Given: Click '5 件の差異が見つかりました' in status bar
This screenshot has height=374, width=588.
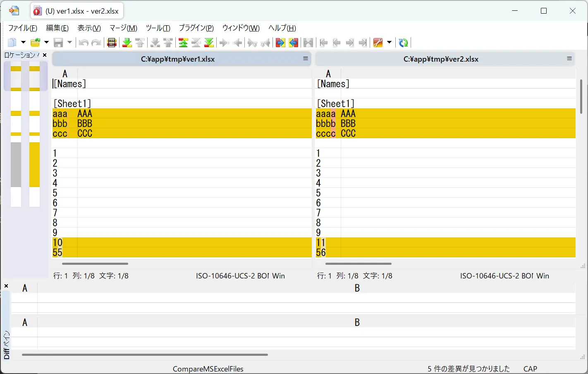Looking at the screenshot, I should (468, 369).
